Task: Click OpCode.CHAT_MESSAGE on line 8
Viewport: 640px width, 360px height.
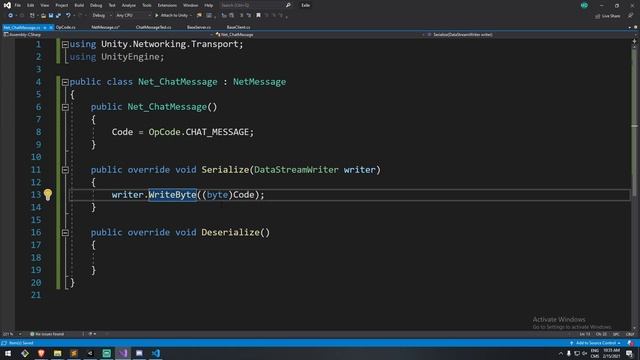Action: (198, 132)
